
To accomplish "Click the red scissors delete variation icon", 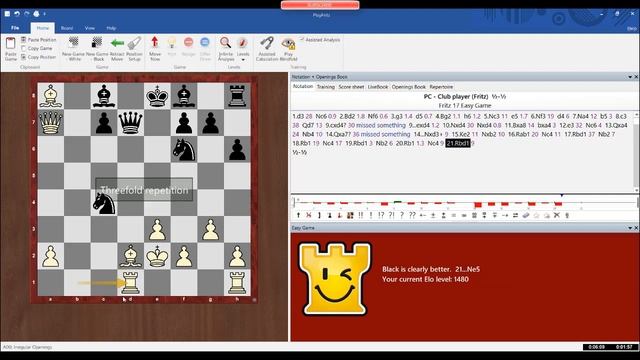I will tap(309, 215).
